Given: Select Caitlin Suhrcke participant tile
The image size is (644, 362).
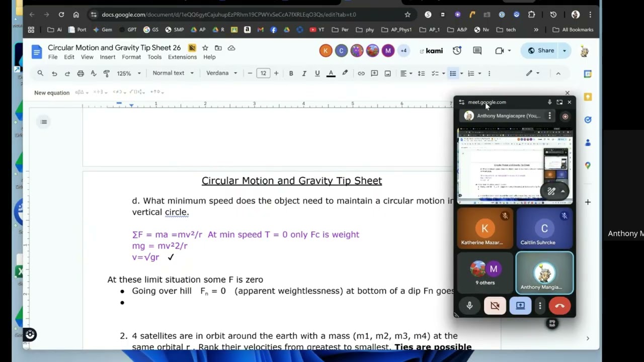Looking at the screenshot, I should tap(544, 229).
